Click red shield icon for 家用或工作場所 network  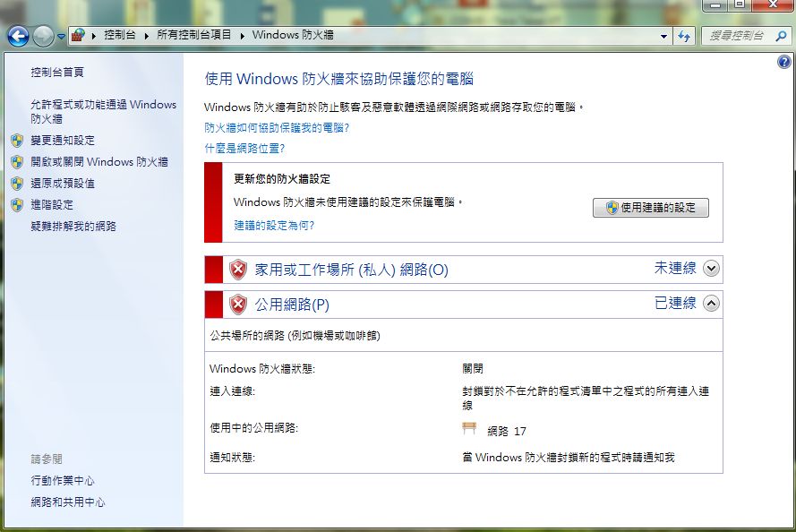tap(237, 270)
